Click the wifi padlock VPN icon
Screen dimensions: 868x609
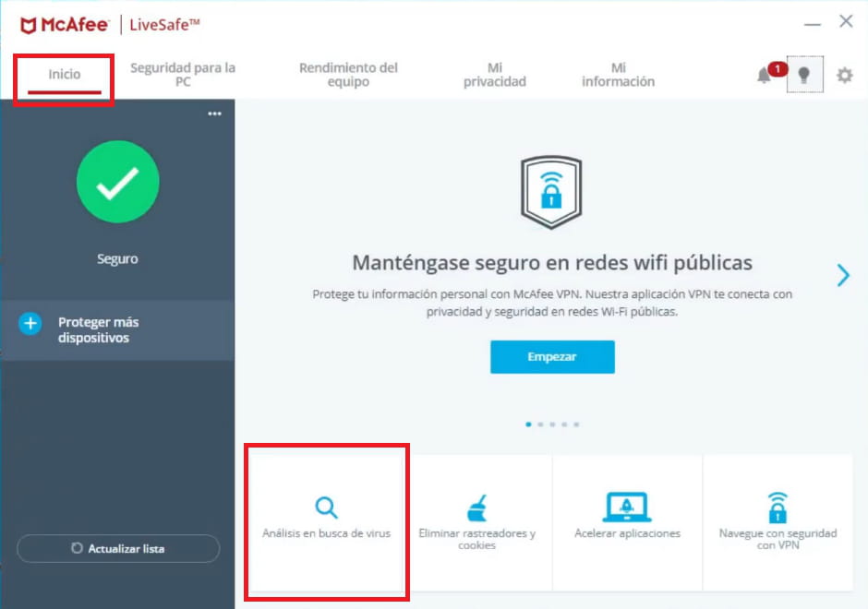778,507
